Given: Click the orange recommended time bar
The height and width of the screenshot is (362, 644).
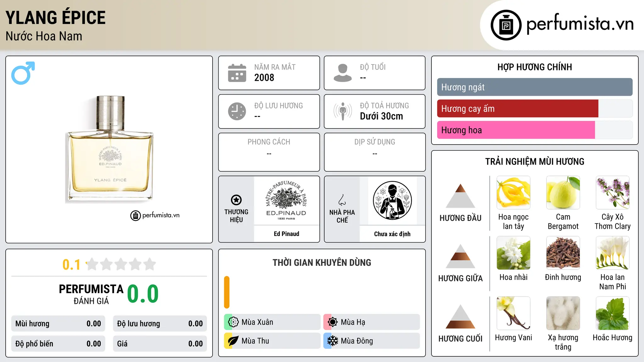Looking at the screenshot, I should click(227, 292).
